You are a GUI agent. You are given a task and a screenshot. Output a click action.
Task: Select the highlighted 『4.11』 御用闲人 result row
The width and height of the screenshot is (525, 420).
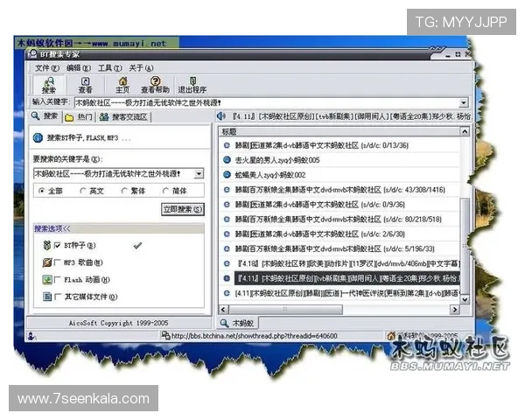coord(339,278)
